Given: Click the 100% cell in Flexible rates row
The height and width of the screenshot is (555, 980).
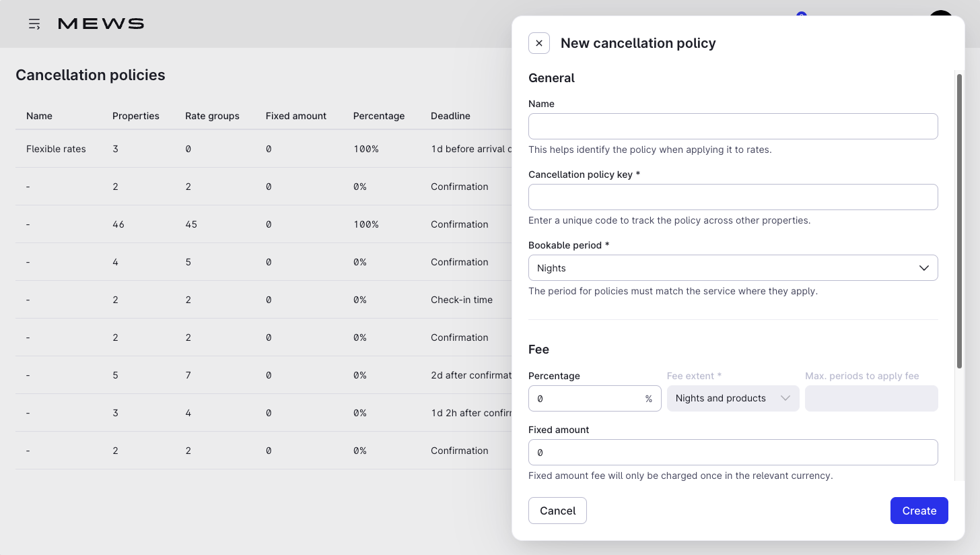Looking at the screenshot, I should (x=366, y=149).
